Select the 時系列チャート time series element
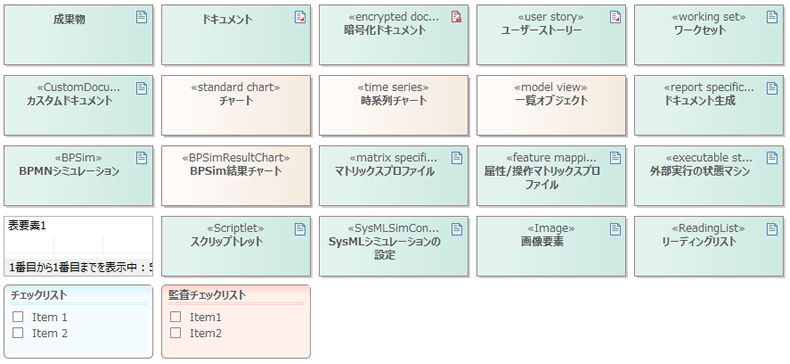 pyautogui.click(x=393, y=105)
